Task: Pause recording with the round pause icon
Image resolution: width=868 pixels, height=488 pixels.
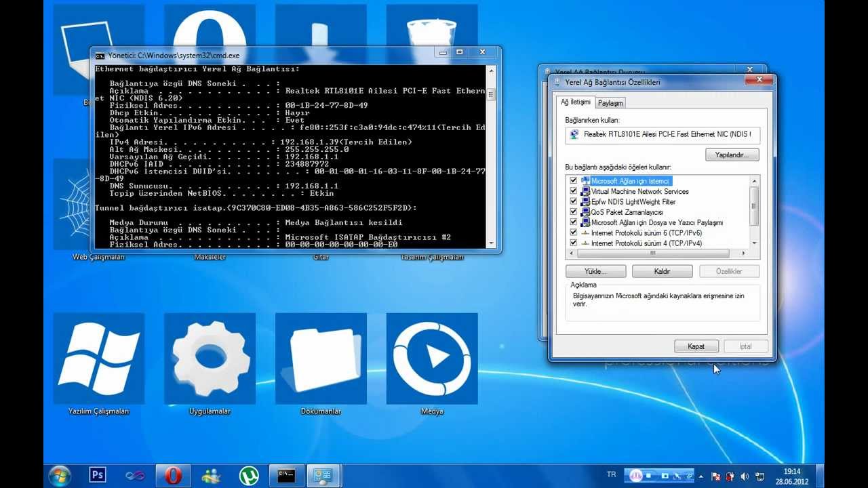Action: [636, 476]
